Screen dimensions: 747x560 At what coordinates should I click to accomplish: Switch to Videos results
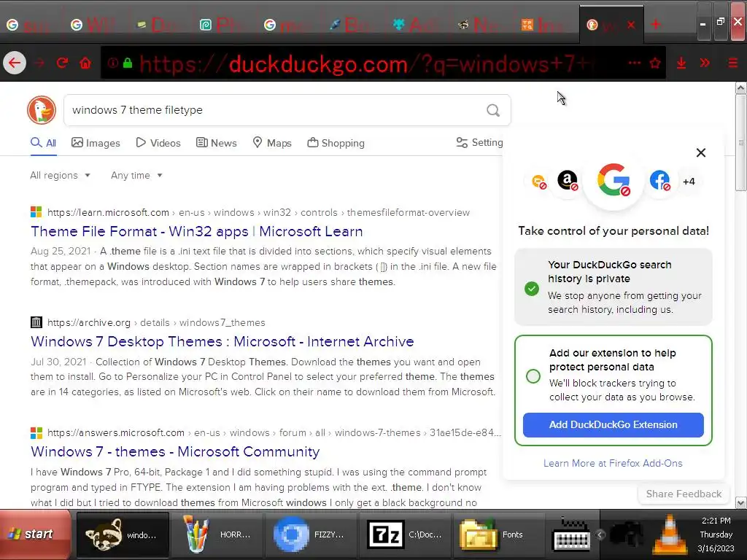pyautogui.click(x=158, y=143)
